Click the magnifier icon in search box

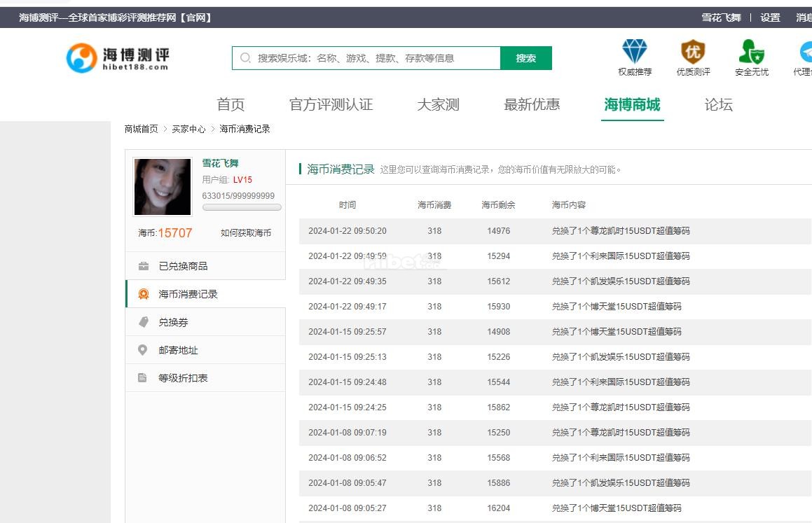(x=245, y=58)
